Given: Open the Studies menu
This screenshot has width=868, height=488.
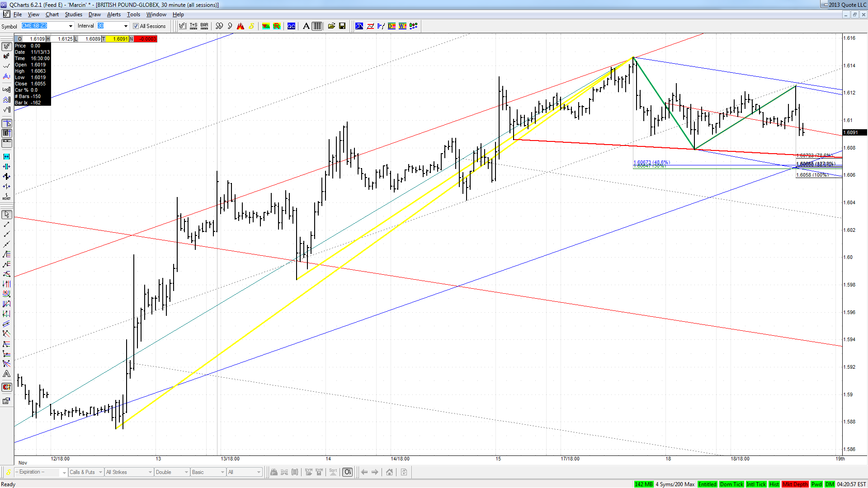Looking at the screenshot, I should pyautogui.click(x=73, y=14).
